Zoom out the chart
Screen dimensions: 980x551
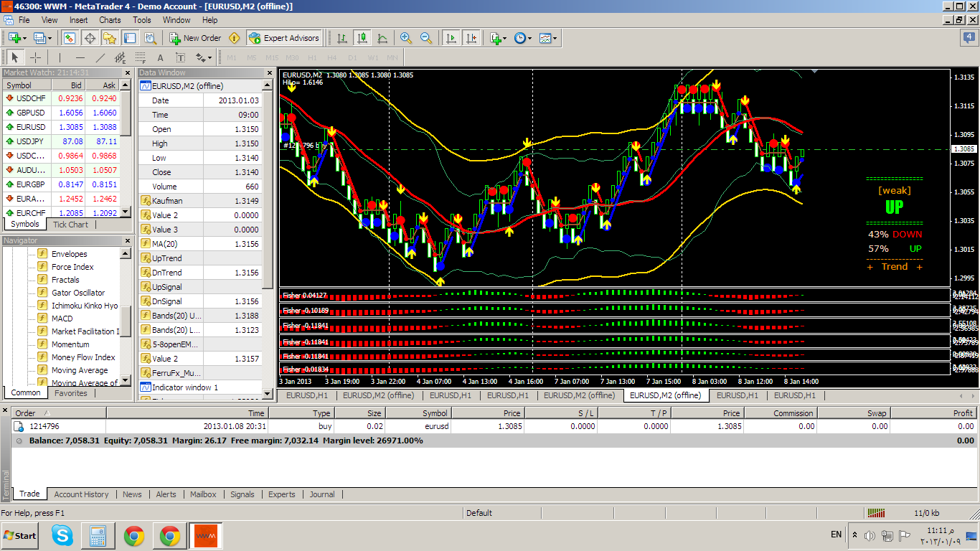(426, 38)
